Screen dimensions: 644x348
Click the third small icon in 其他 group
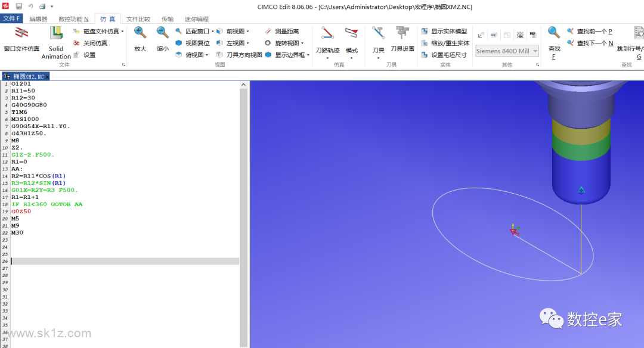[507, 35]
